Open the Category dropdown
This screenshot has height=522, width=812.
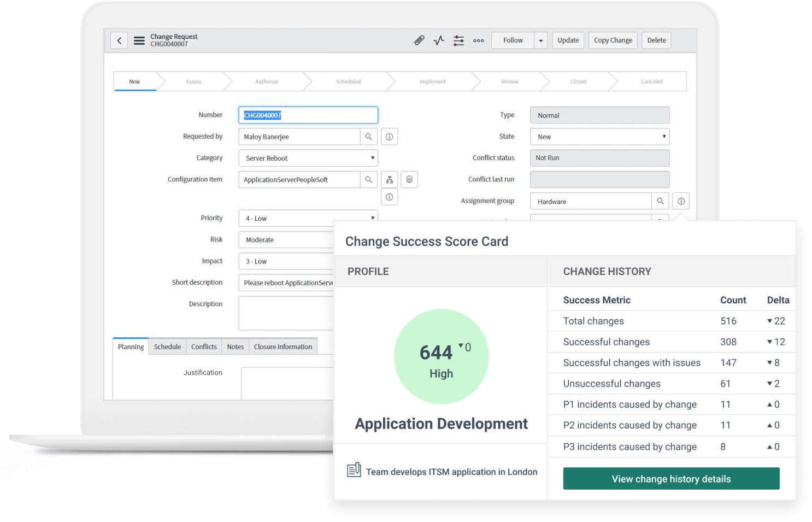[x=308, y=159]
